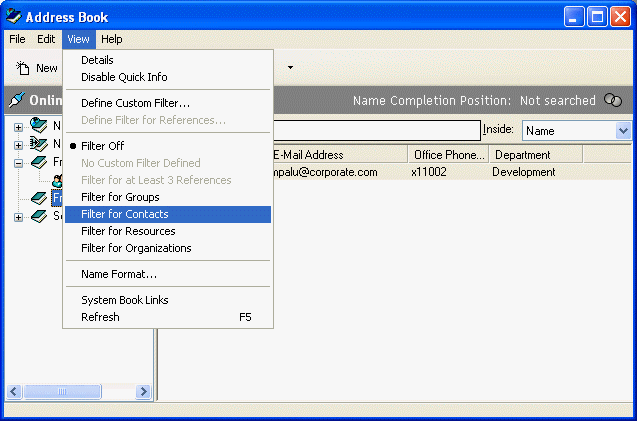This screenshot has height=421, width=637.
Task: Click the New entry toolbar icon
Action: 23,68
